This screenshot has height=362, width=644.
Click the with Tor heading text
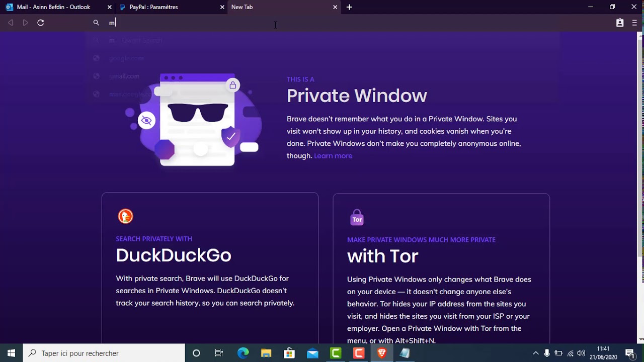coord(382,256)
